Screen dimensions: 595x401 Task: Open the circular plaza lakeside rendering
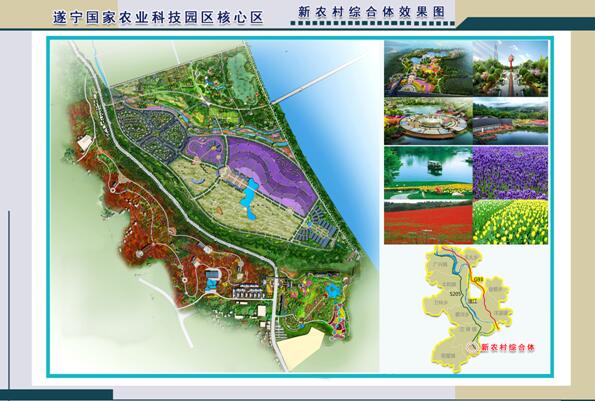(428, 121)
